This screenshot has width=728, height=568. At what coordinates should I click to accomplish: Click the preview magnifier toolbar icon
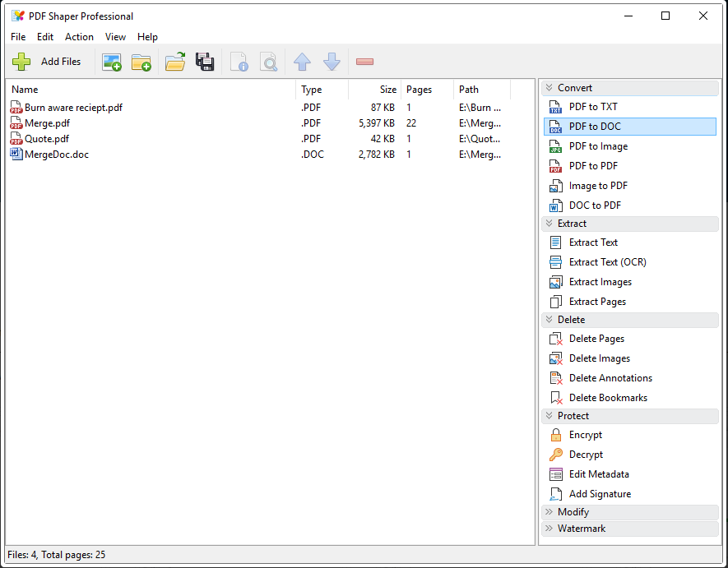click(x=269, y=62)
